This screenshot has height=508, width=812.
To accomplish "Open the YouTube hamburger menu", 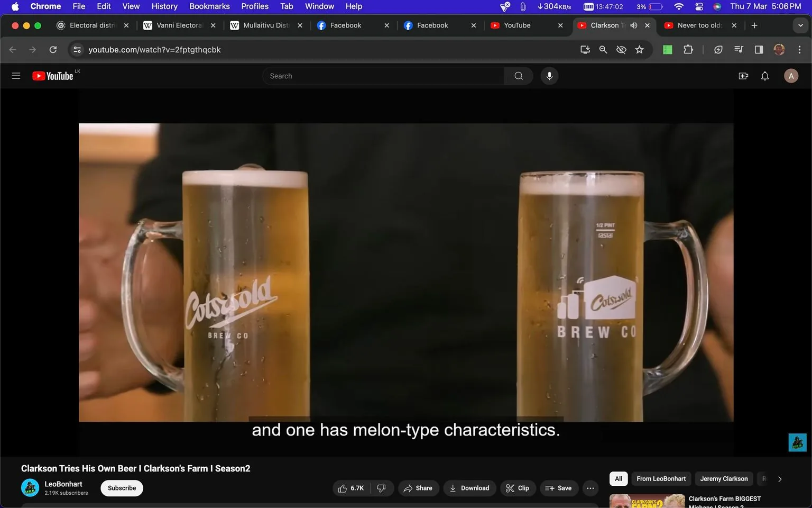I will [x=16, y=75].
